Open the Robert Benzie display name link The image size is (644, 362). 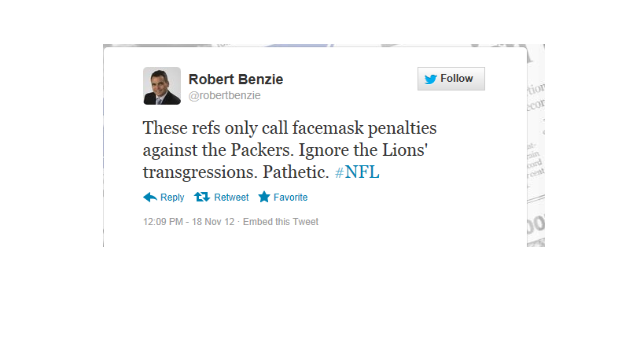[236, 79]
